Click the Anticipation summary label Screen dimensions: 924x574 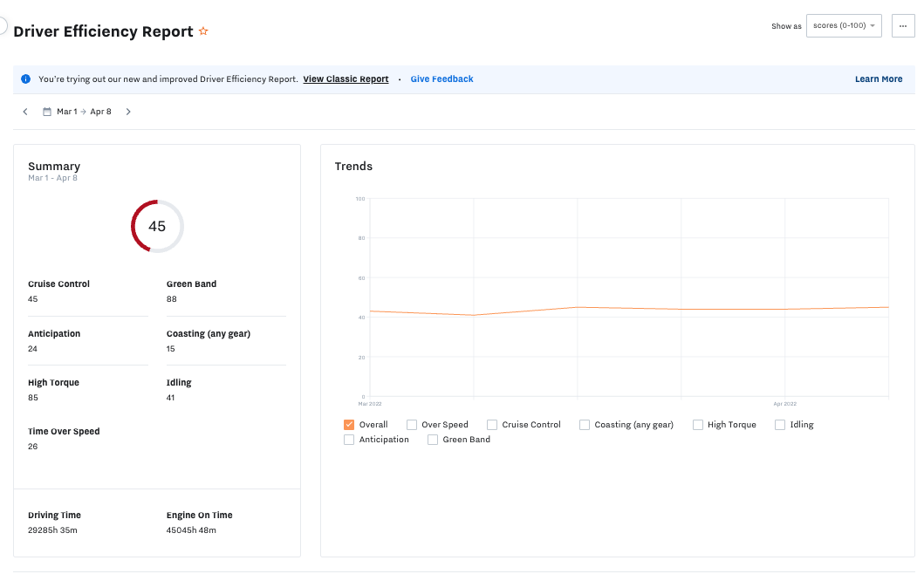54,333
